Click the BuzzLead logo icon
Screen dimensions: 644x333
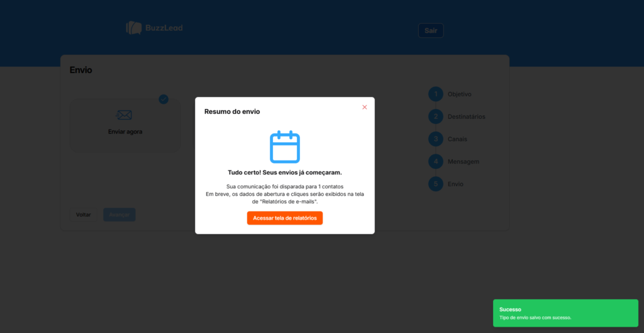coord(134,28)
